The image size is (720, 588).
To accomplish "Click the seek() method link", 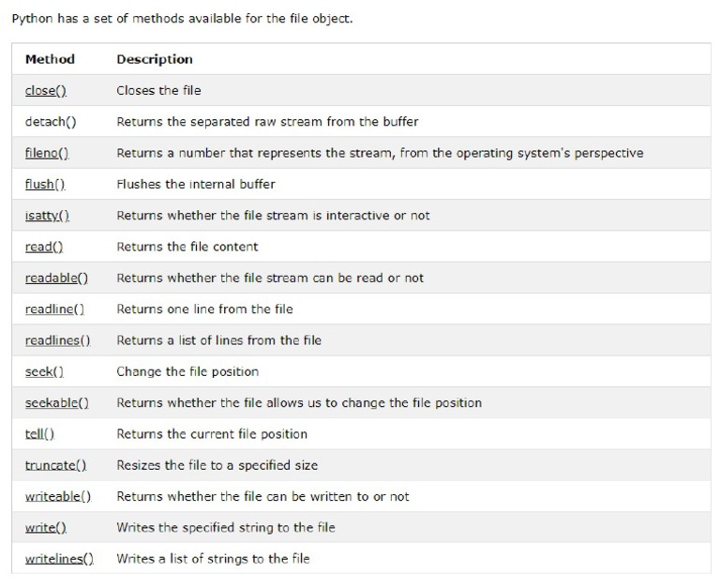I will [44, 371].
